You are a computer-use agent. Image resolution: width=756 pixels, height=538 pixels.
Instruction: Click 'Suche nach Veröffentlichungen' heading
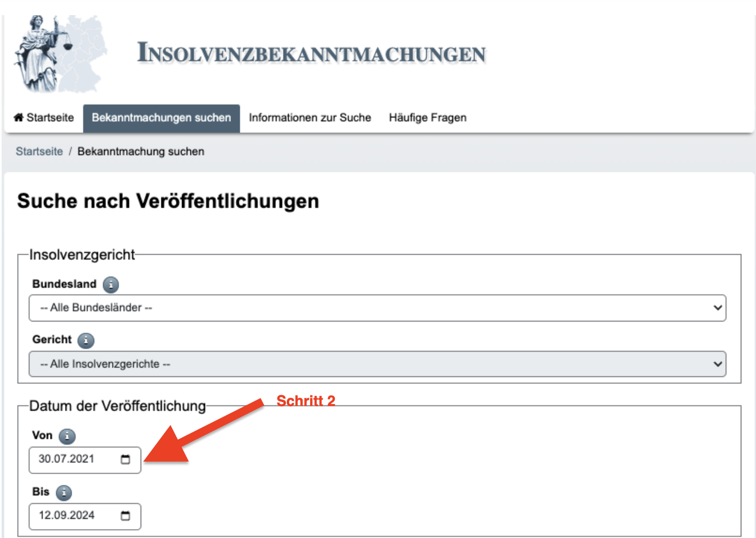pyautogui.click(x=168, y=201)
